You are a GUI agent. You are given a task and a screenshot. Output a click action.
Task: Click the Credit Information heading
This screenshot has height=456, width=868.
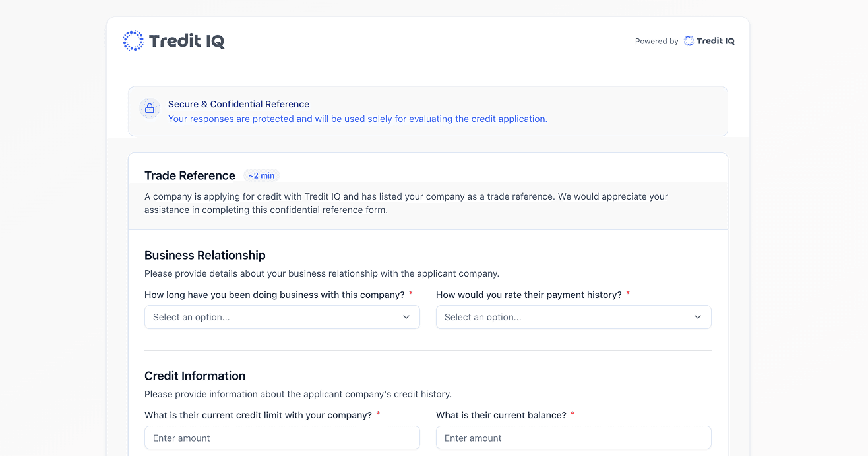tap(195, 376)
